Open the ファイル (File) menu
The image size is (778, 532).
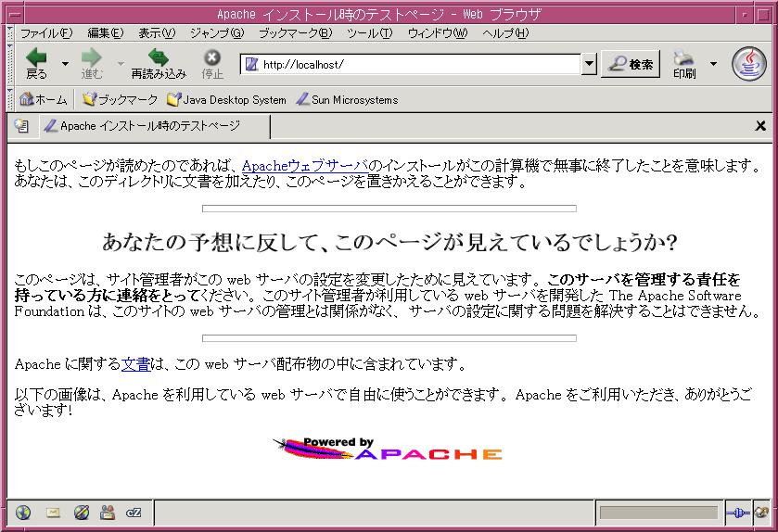point(46,33)
